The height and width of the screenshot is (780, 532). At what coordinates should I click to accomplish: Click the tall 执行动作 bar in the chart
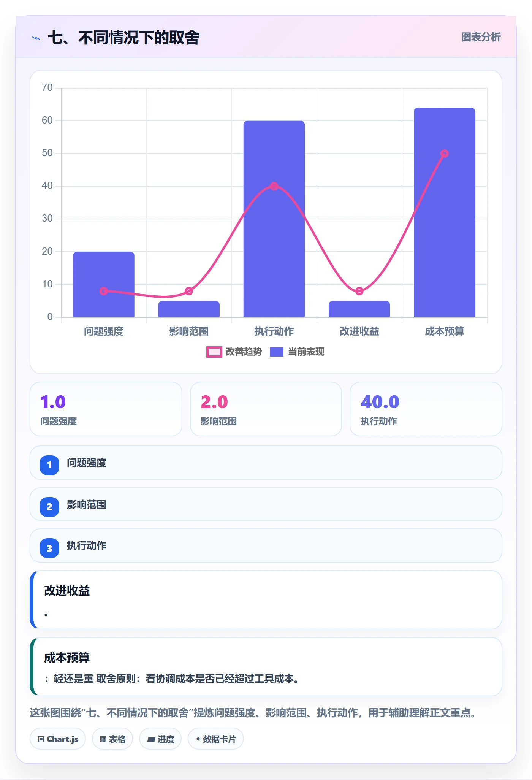tap(274, 219)
